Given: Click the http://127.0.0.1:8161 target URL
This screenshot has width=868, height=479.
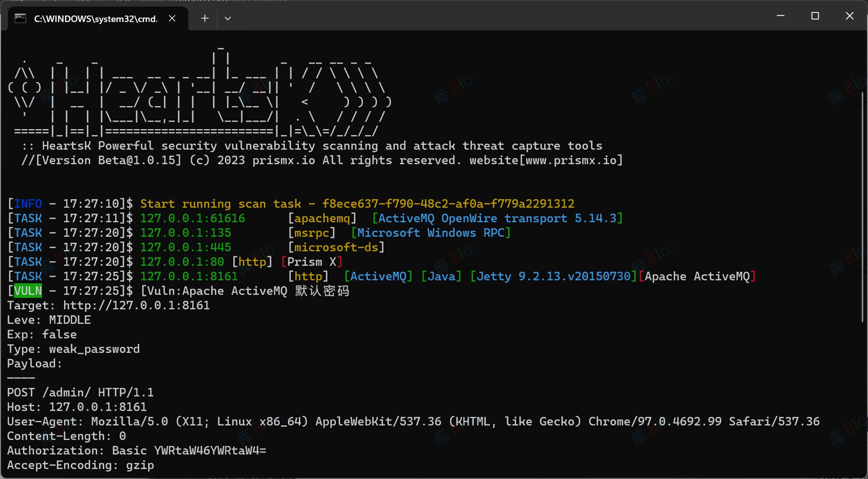Looking at the screenshot, I should [136, 306].
